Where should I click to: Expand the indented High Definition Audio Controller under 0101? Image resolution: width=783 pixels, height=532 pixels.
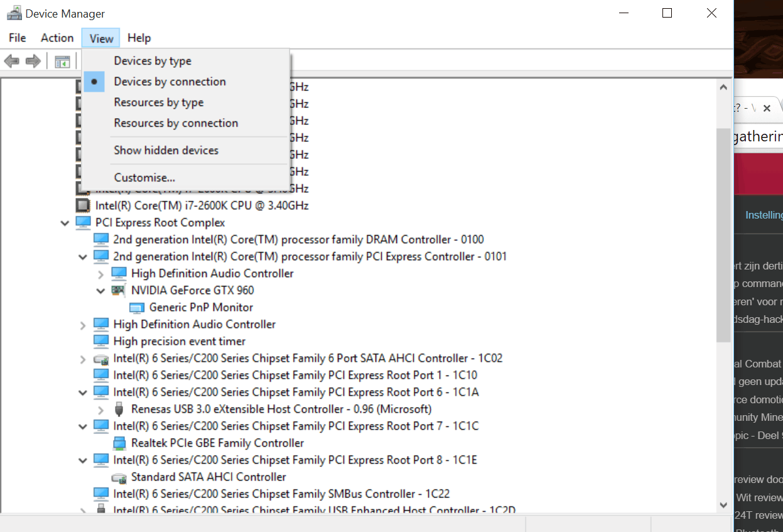100,273
